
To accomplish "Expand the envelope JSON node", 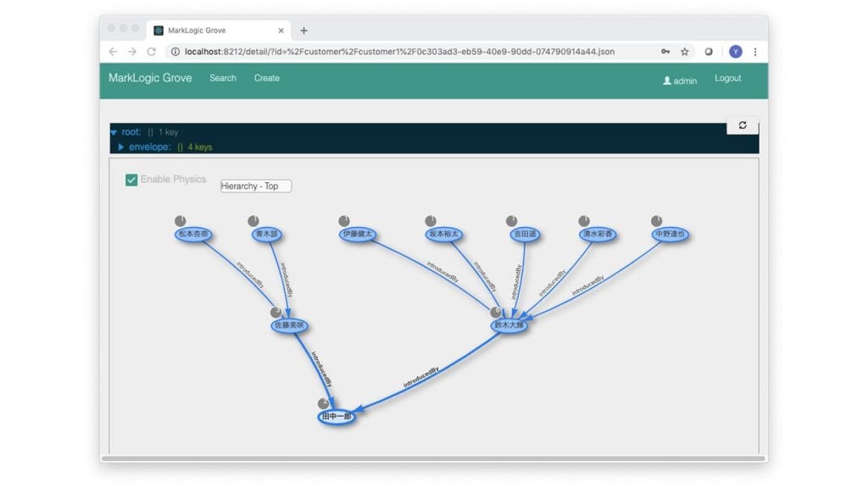I will (121, 147).
